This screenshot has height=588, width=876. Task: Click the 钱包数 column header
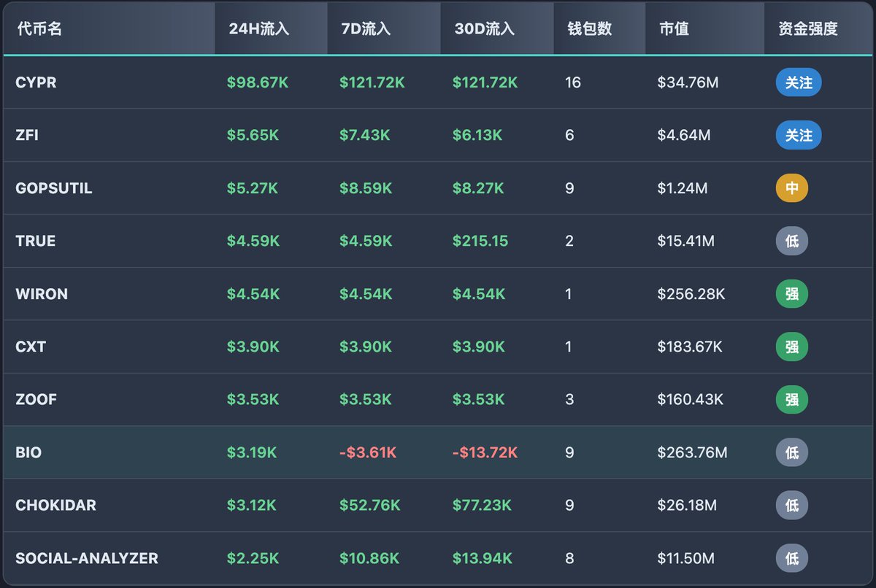[x=589, y=29]
